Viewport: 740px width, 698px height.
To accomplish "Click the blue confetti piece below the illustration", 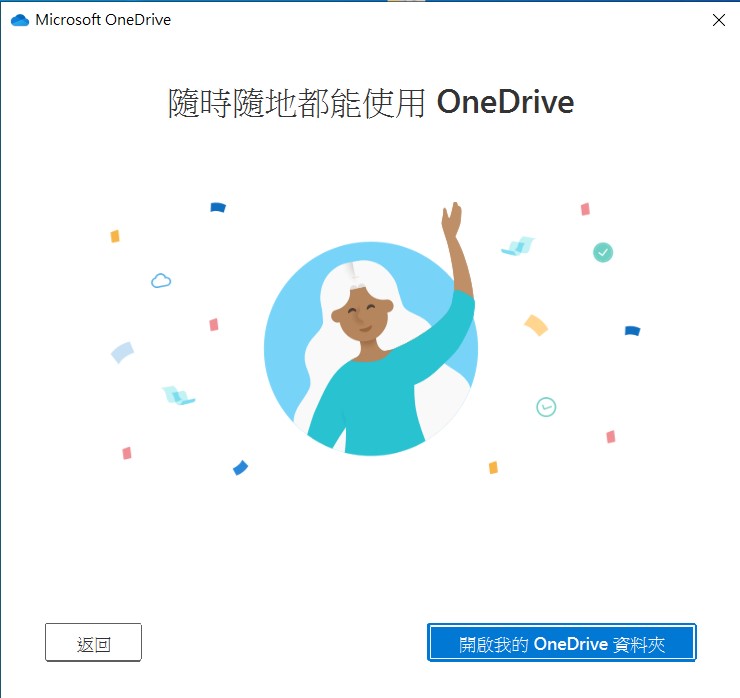I will click(x=240, y=467).
